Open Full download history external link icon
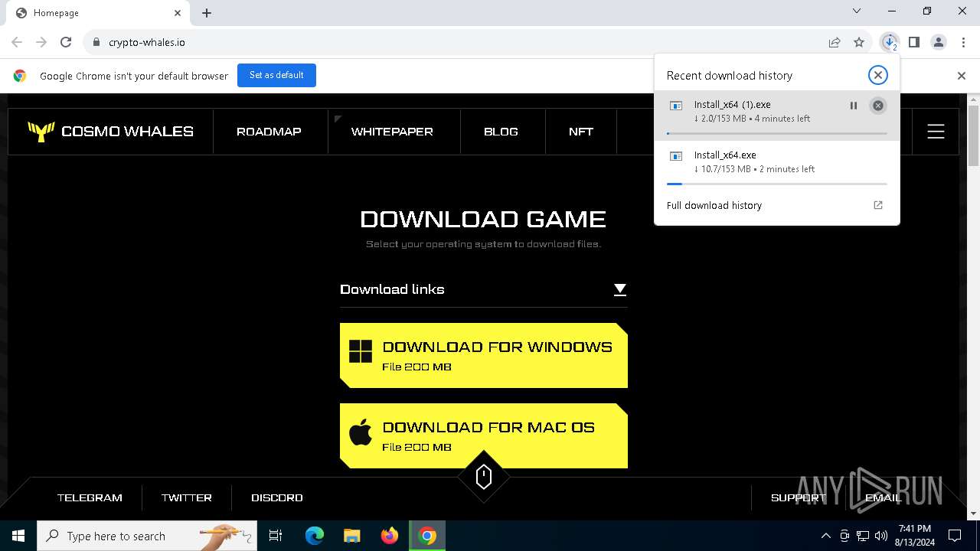The image size is (980, 551). coord(878,205)
